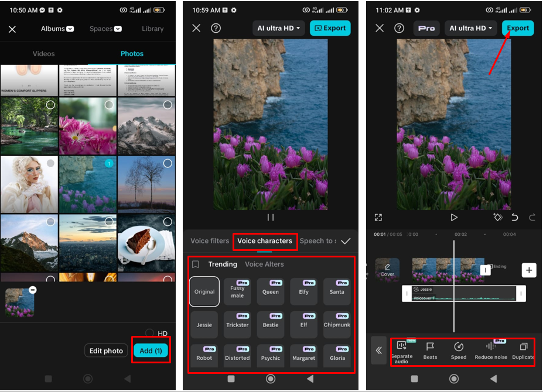
Task: Edit the Cover thumbnail
Action: pos(387,270)
